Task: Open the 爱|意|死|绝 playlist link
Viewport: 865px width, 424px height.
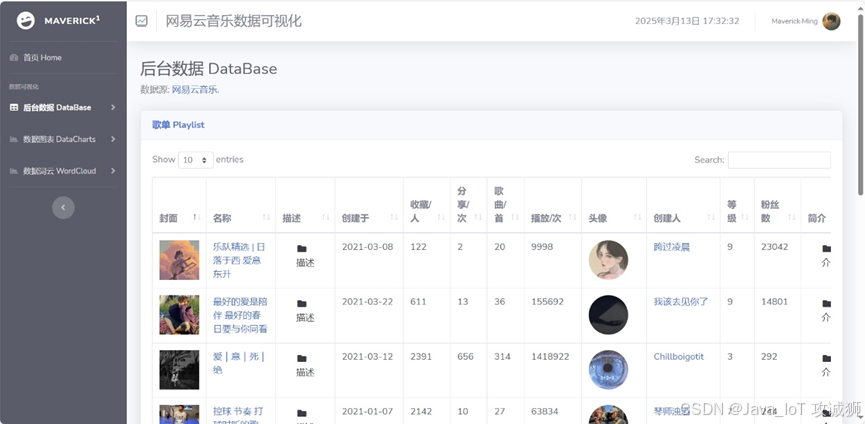Action: (x=239, y=363)
